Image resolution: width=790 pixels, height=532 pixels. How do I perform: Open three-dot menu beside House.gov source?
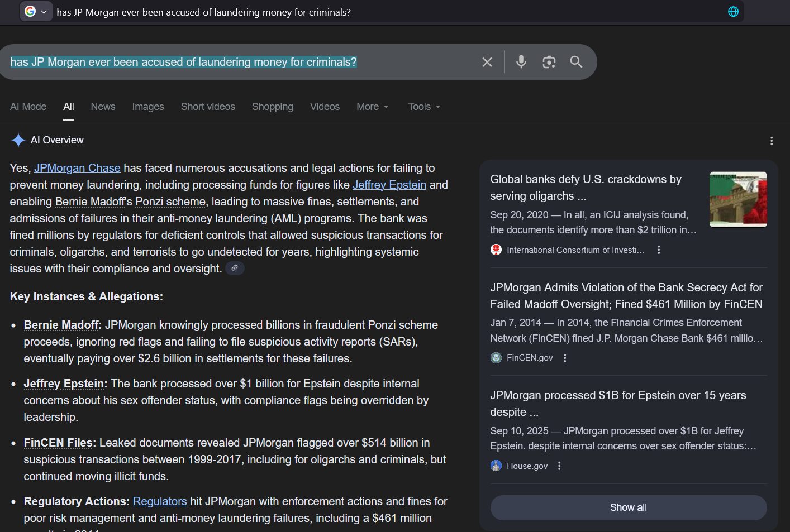tap(559, 466)
